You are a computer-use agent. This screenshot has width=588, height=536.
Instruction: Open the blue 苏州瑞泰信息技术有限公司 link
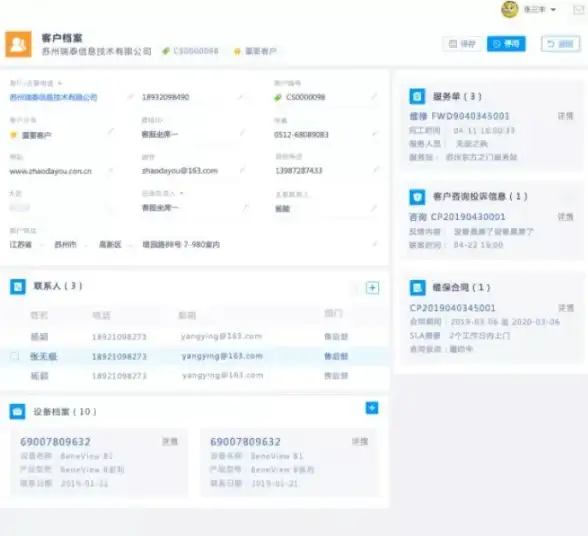53,97
